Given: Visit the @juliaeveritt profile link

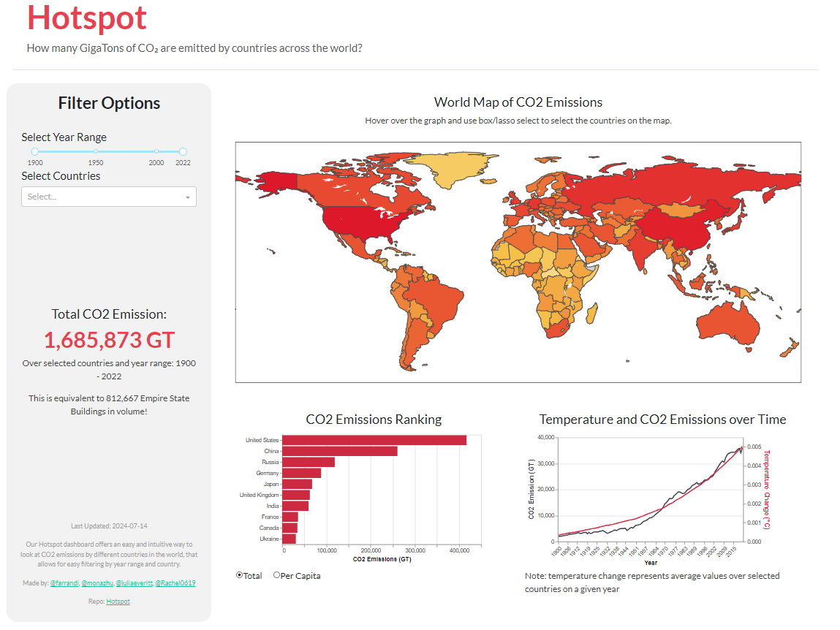Looking at the screenshot, I should pyautogui.click(x=134, y=583).
